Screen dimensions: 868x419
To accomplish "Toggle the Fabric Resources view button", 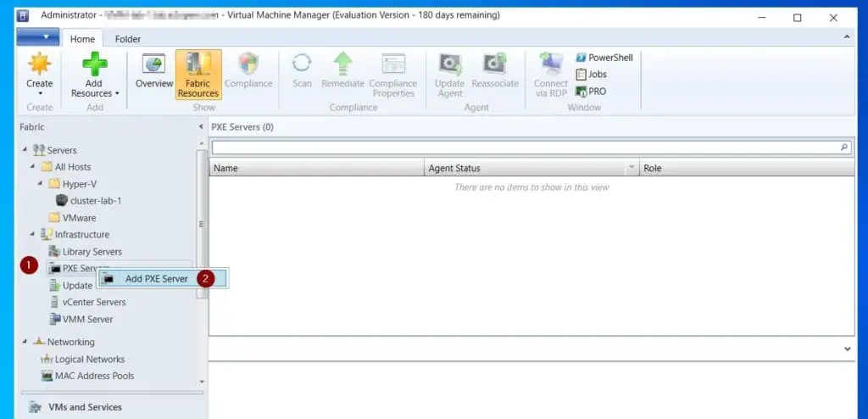I will pyautogui.click(x=198, y=75).
